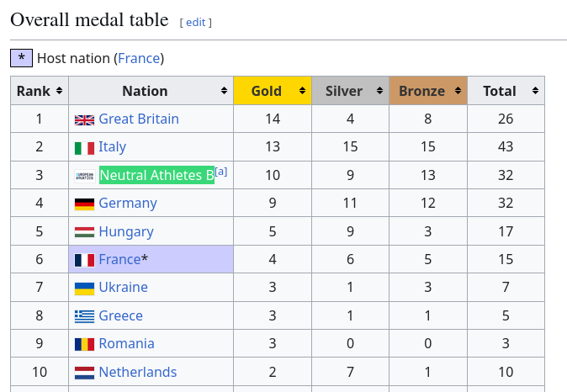Open the France link in host nation legend
The image size is (567, 392).
(139, 58)
